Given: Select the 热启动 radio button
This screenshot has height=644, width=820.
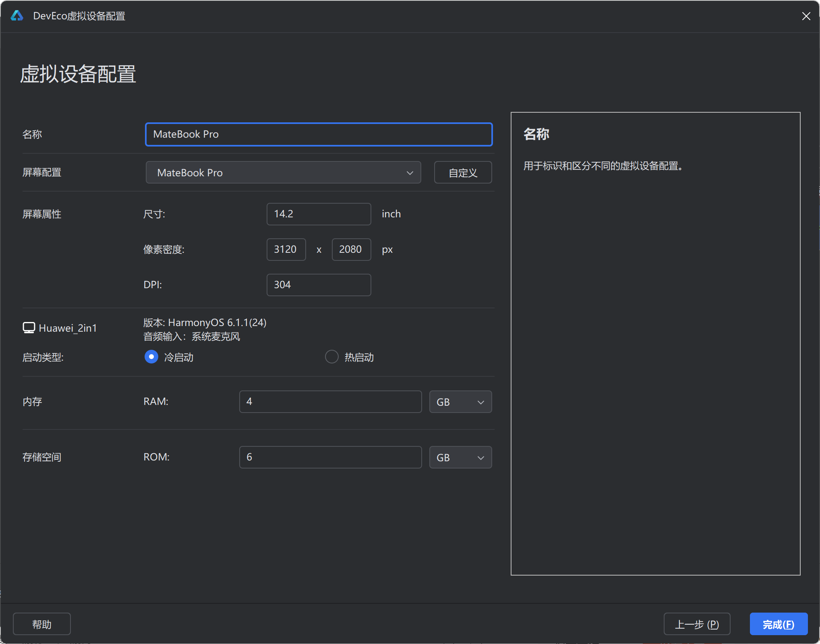Looking at the screenshot, I should [x=332, y=357].
